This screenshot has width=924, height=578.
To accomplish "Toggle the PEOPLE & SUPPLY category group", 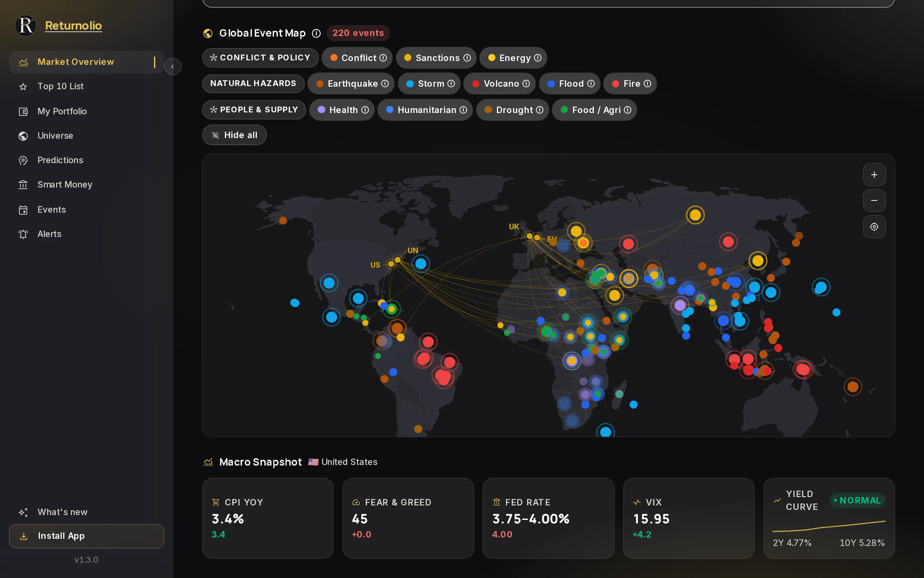I will point(254,110).
